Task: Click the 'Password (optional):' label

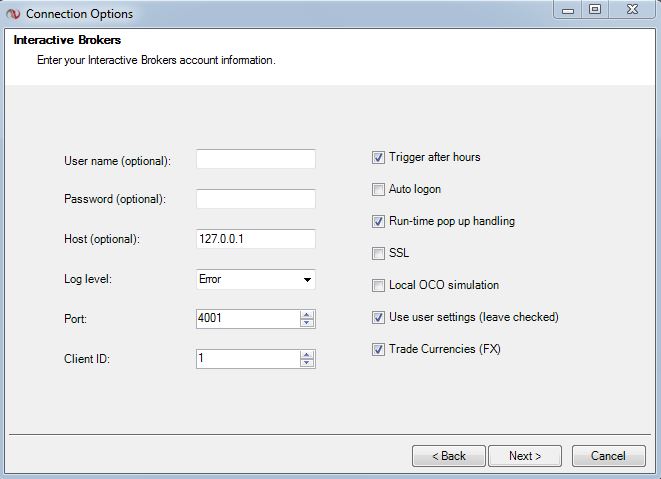Action: coord(115,199)
